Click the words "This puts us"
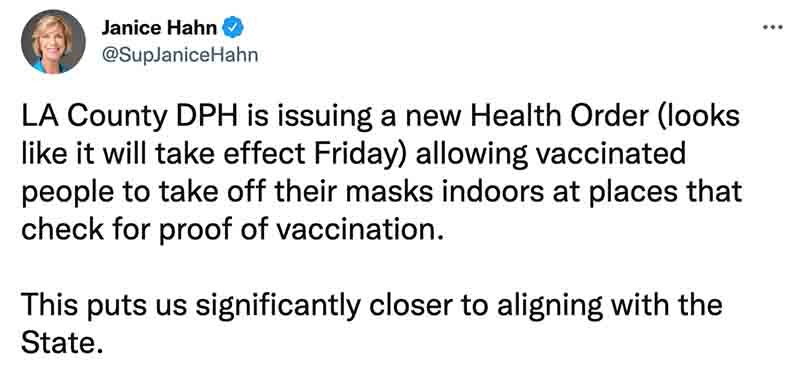 105,307
